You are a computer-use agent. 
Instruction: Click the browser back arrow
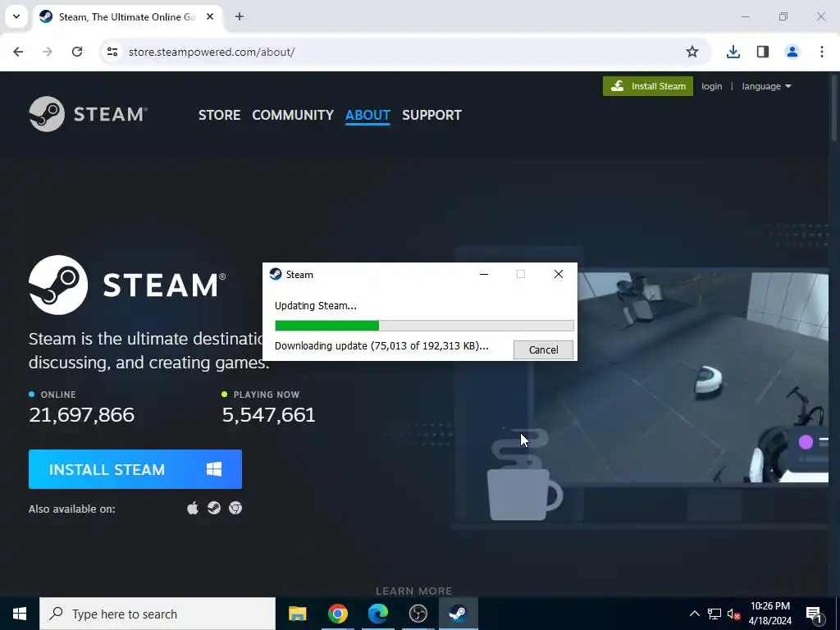tap(18, 52)
